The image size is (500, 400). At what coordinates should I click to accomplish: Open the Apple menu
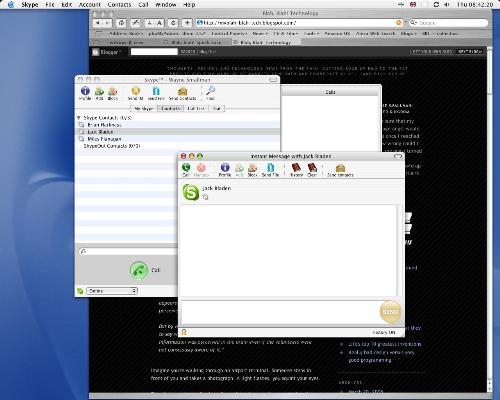[x=11, y=5]
